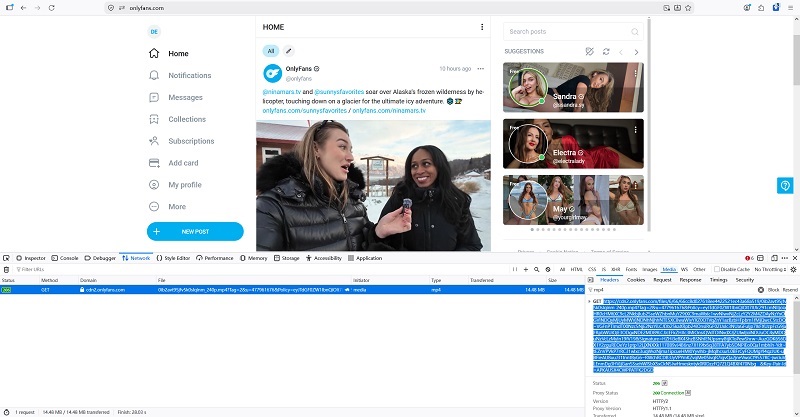800x417 pixels.
Task: Click the Resend button
Action: point(790,290)
